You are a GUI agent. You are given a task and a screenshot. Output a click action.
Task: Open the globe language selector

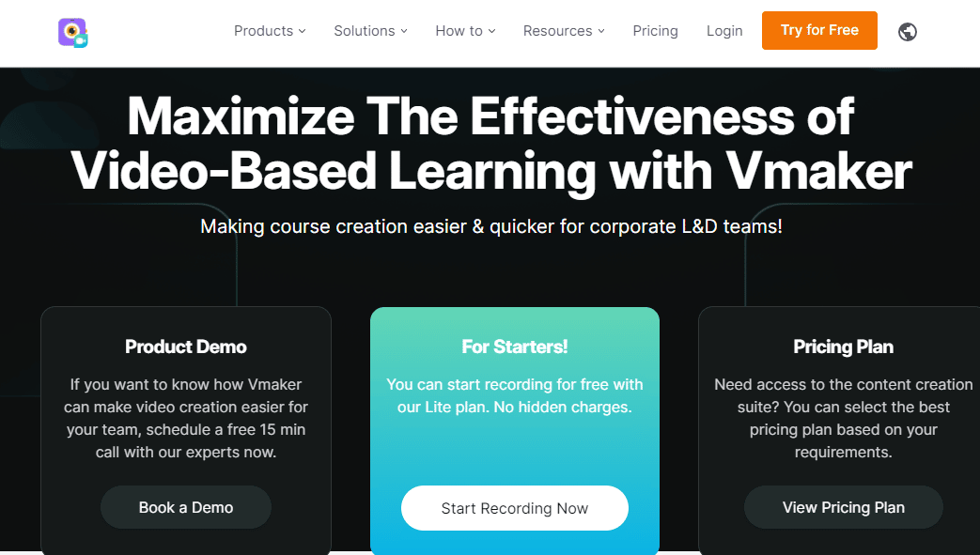pos(908,31)
